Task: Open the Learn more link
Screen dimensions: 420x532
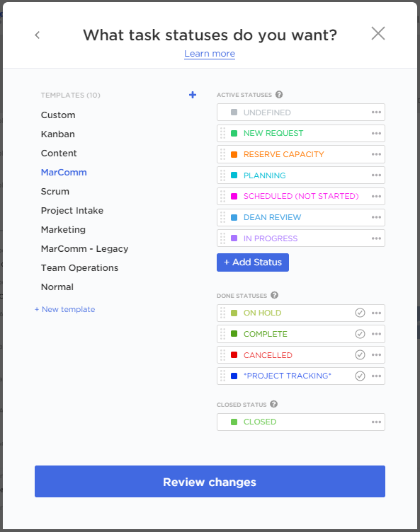Action: click(x=210, y=54)
